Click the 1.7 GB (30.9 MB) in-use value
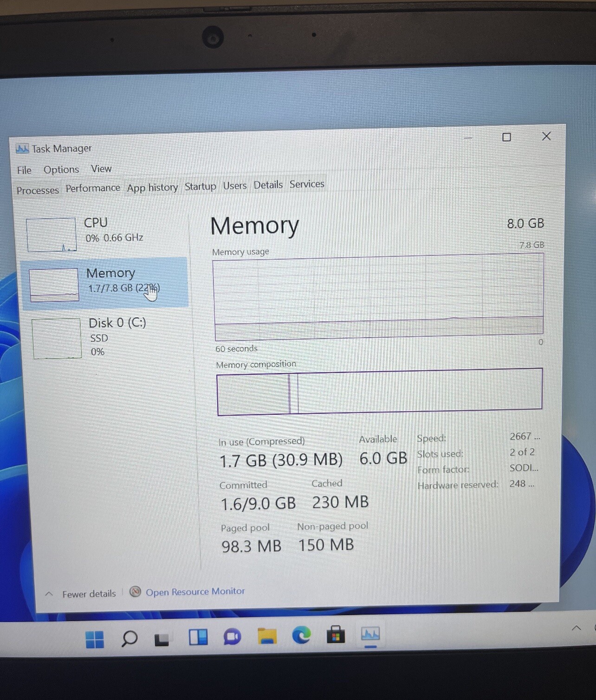Screen dimensions: 596x700 [x=281, y=460]
